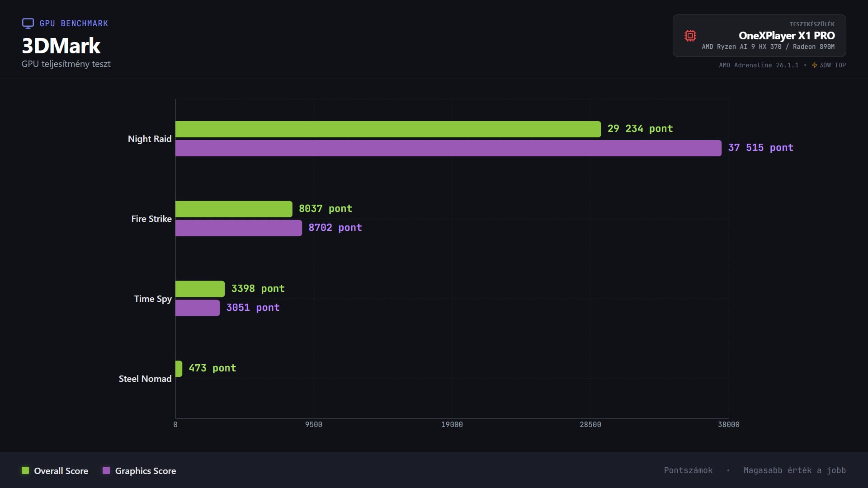This screenshot has height=488, width=868.
Task: Click the purple Graphics Score legend swatch
Action: (106, 470)
